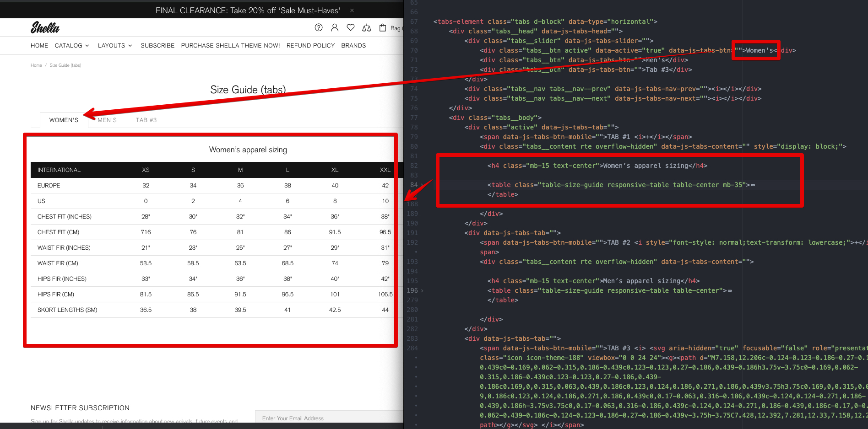Image resolution: width=868 pixels, height=429 pixels.
Task: Open the compare scales icon
Action: click(x=367, y=28)
